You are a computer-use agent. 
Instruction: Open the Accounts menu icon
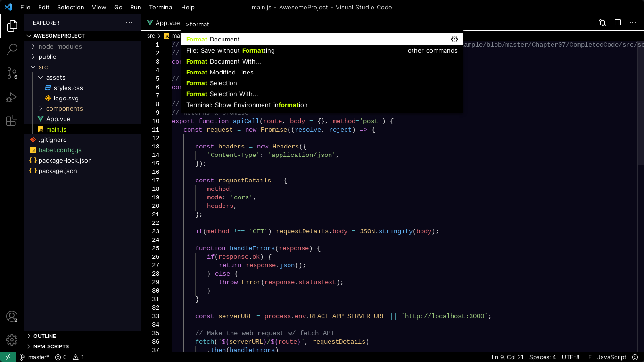pyautogui.click(x=12, y=317)
